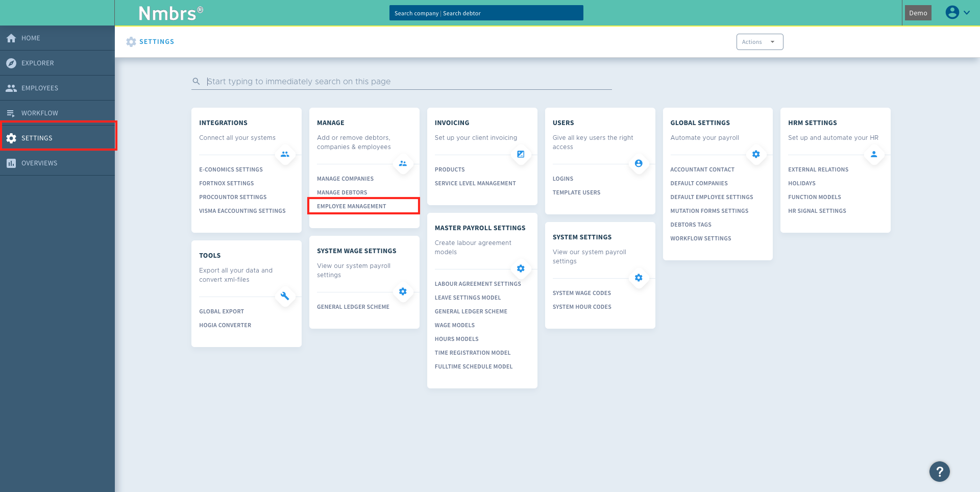The image size is (980, 492).
Task: Open Products under Invoicing
Action: pyautogui.click(x=450, y=169)
